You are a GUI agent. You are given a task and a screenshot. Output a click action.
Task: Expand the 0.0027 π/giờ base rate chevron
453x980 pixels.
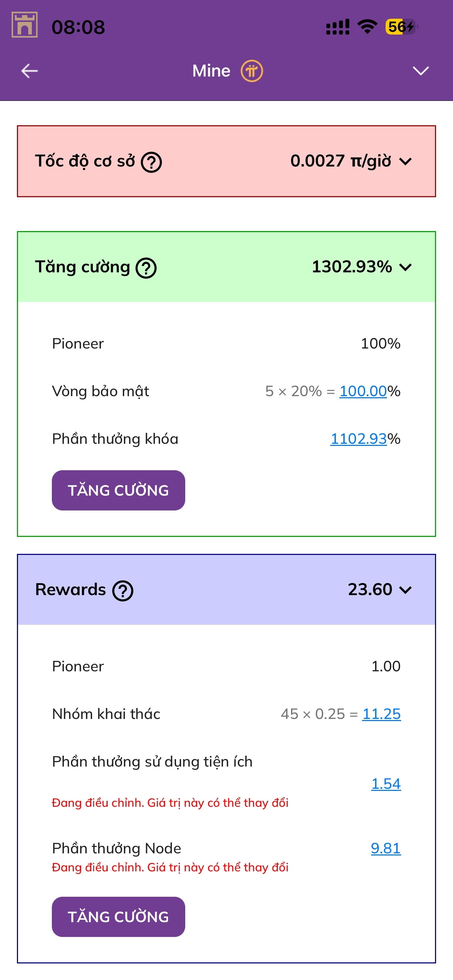405,162
